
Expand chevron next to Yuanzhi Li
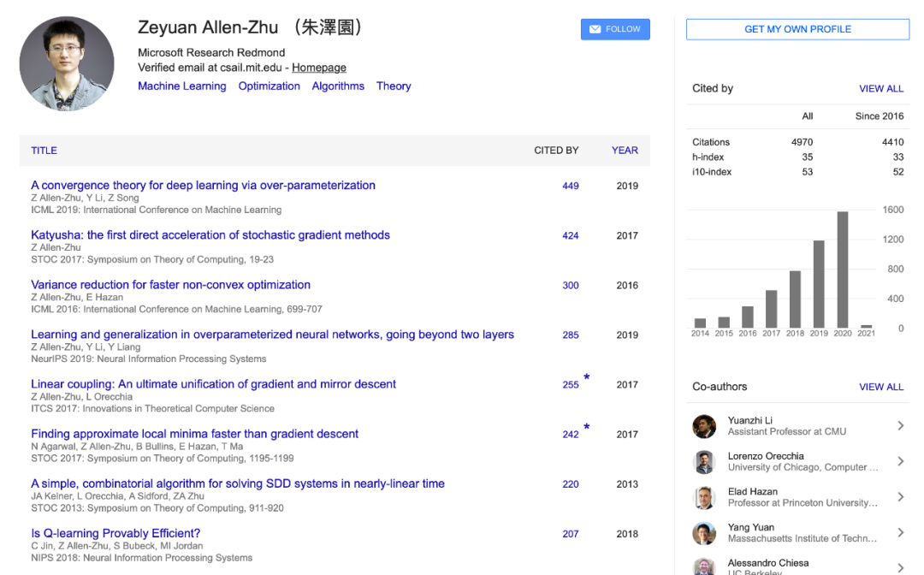[x=900, y=425]
